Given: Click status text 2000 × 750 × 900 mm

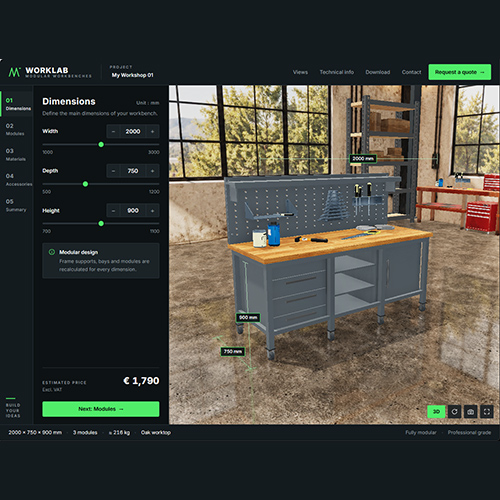Looking at the screenshot, I should point(35,432).
